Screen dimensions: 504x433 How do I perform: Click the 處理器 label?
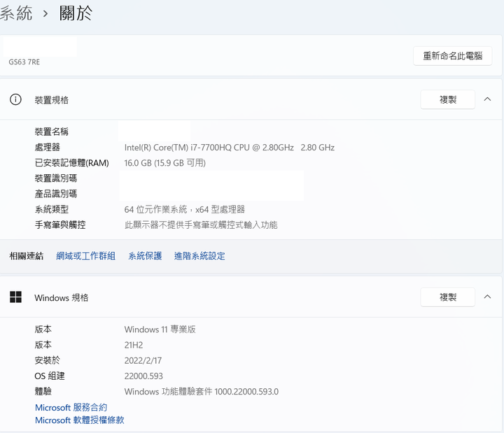(x=48, y=147)
